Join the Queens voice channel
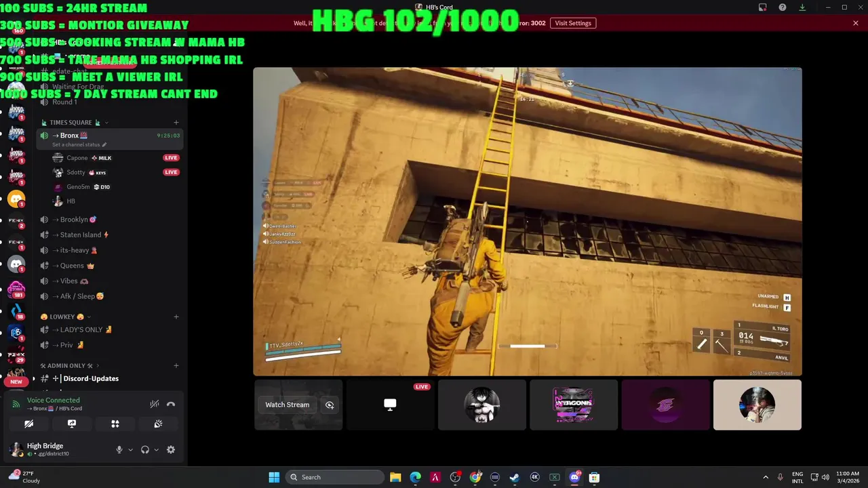 click(x=111, y=266)
